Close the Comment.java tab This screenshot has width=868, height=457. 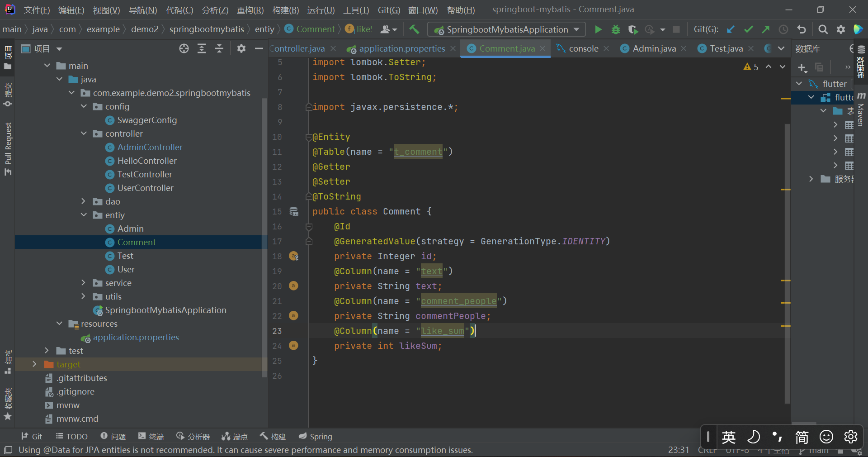pos(542,48)
